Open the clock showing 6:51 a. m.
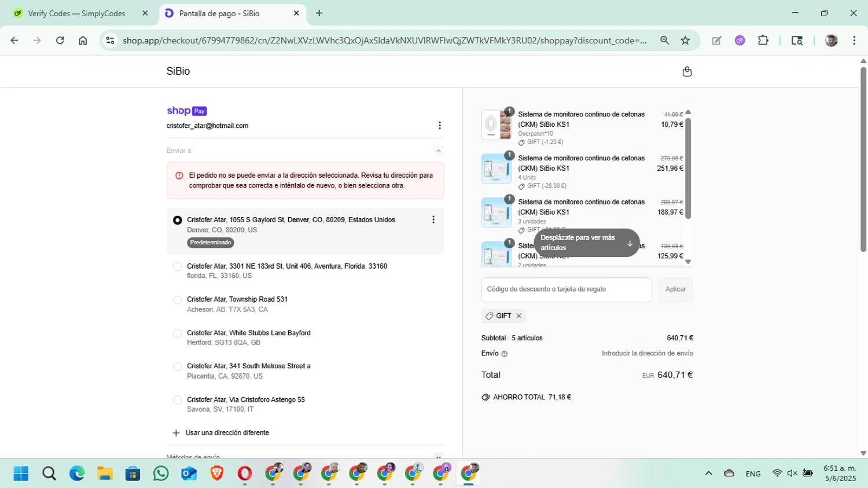868x488 pixels. 840,474
